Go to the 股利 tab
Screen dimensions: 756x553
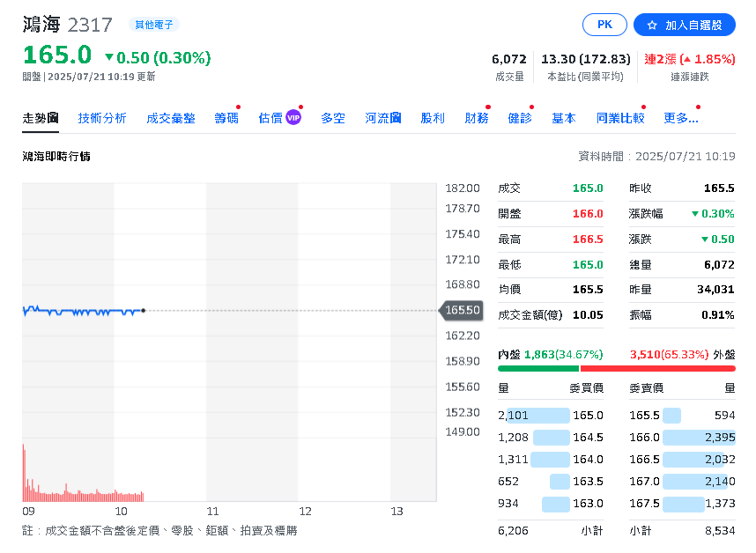(433, 118)
